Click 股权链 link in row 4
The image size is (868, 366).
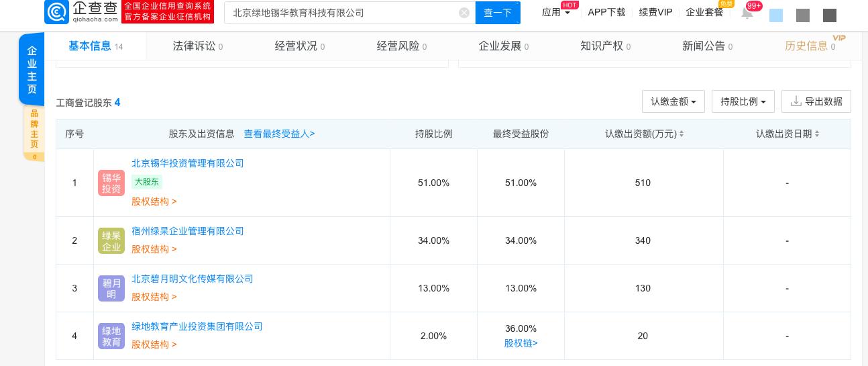tap(521, 343)
